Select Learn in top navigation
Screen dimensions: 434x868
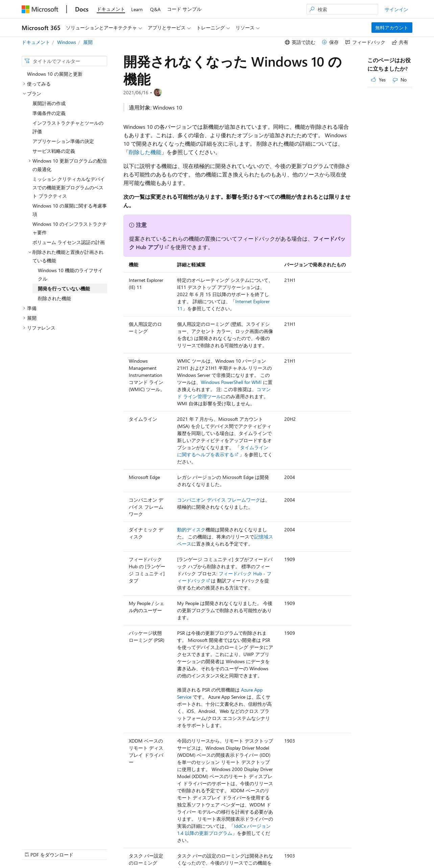coord(137,9)
